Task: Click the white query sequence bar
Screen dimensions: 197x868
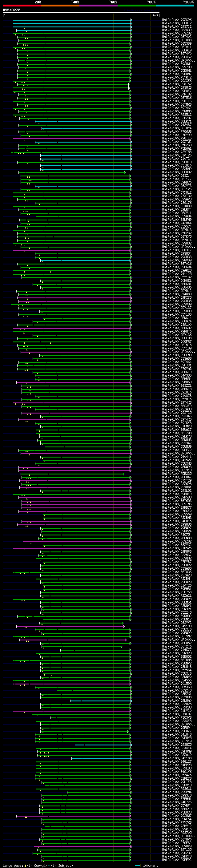Action: (81, 13)
